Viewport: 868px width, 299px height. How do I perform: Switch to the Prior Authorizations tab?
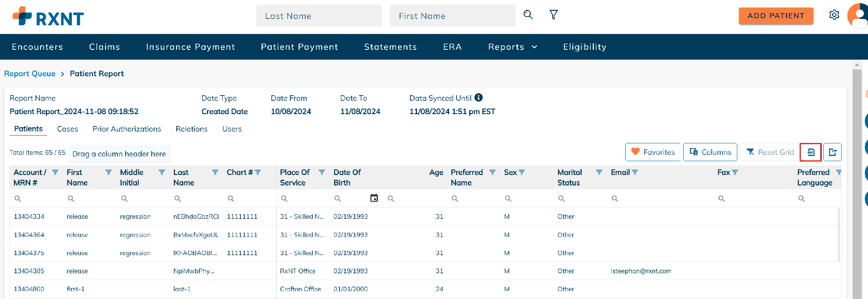(x=127, y=129)
